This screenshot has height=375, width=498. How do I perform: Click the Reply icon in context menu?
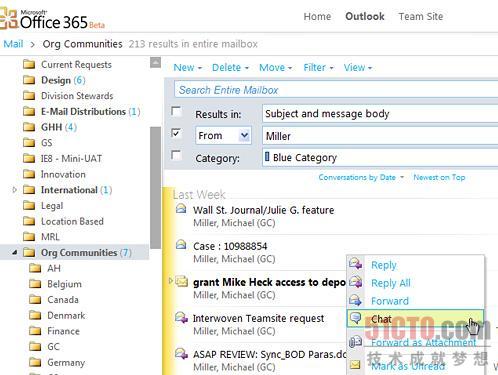point(356,264)
